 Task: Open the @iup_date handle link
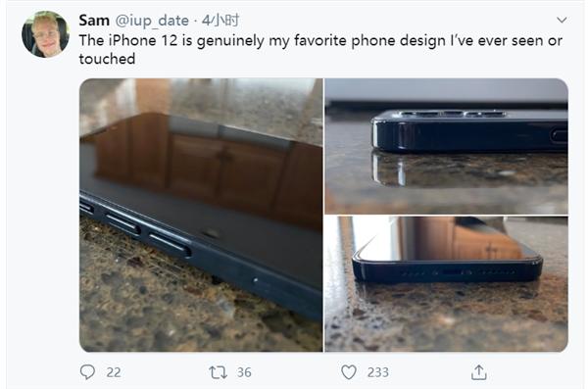pos(152,21)
